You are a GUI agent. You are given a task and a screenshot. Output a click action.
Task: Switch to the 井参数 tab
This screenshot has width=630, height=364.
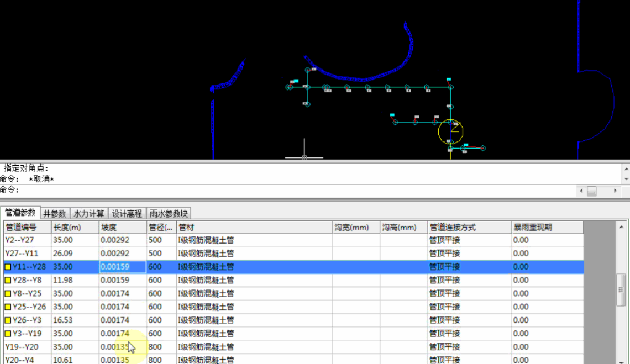55,213
